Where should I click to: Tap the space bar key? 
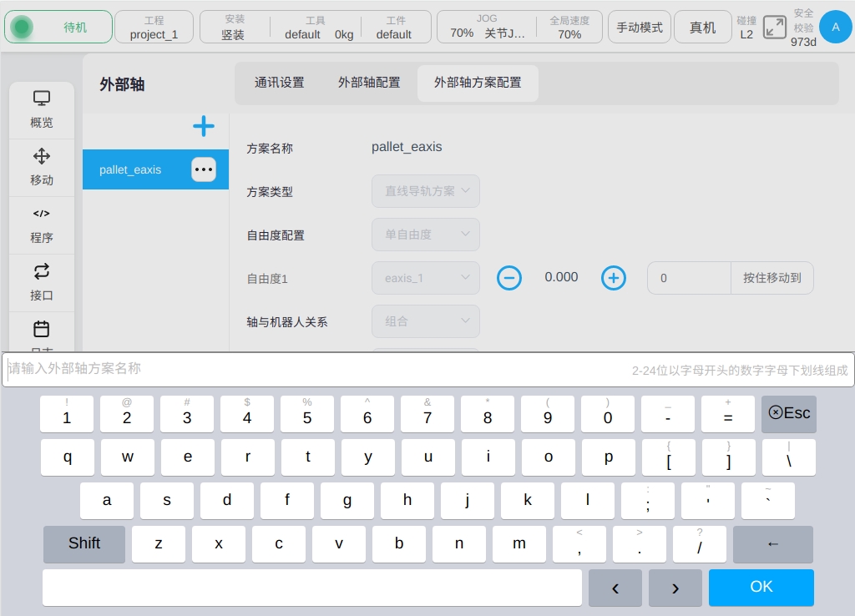point(312,588)
